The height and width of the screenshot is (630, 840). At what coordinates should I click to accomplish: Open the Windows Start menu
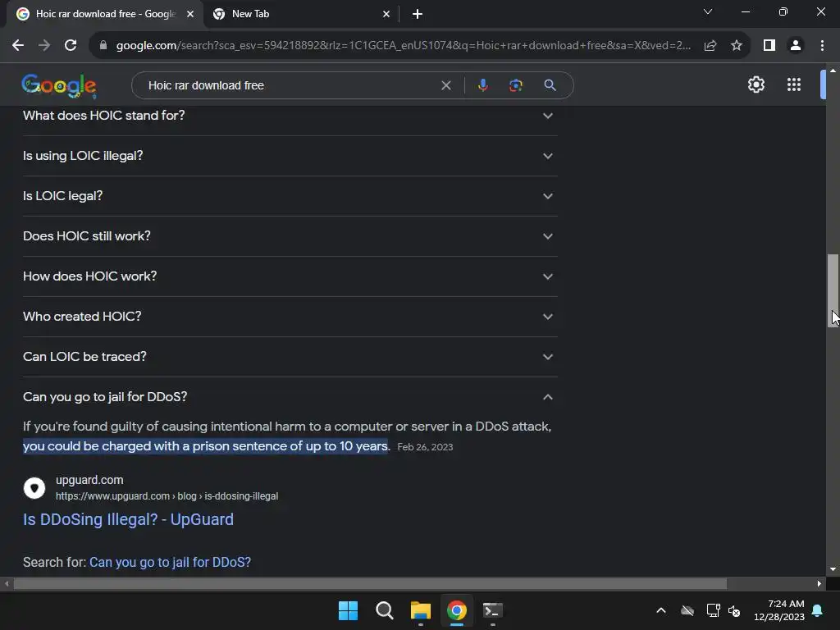(348, 610)
